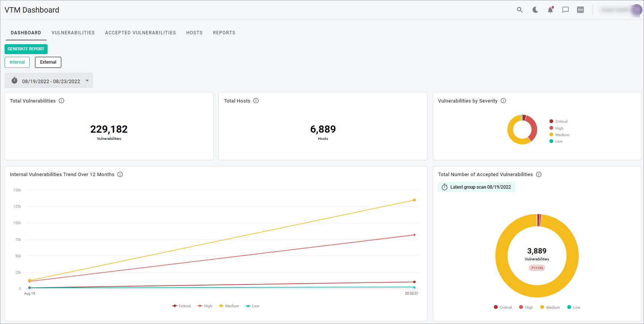Toggle Critical in accepted vulnerabilities legend
The height and width of the screenshot is (324, 644).
pyautogui.click(x=503, y=307)
